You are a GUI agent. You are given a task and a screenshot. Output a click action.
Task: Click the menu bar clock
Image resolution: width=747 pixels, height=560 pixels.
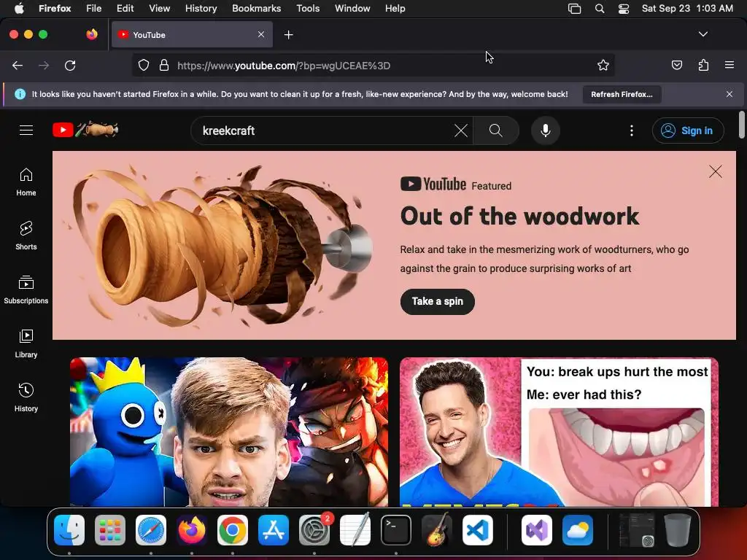[687, 9]
